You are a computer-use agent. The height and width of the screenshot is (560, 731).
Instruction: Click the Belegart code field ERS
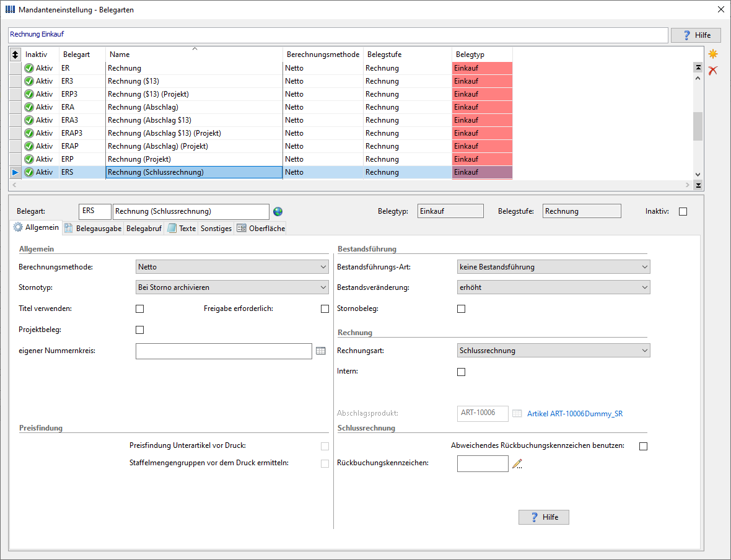(95, 212)
